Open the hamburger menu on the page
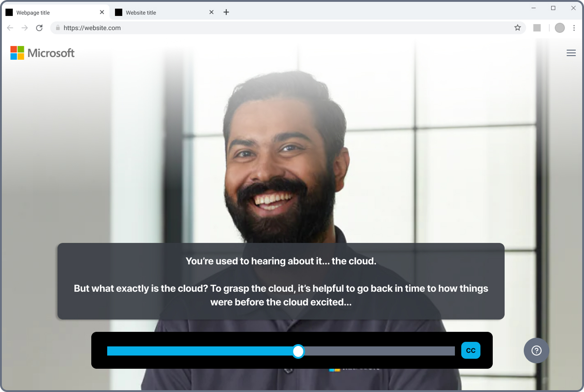Image resolution: width=584 pixels, height=392 pixels. pos(571,53)
